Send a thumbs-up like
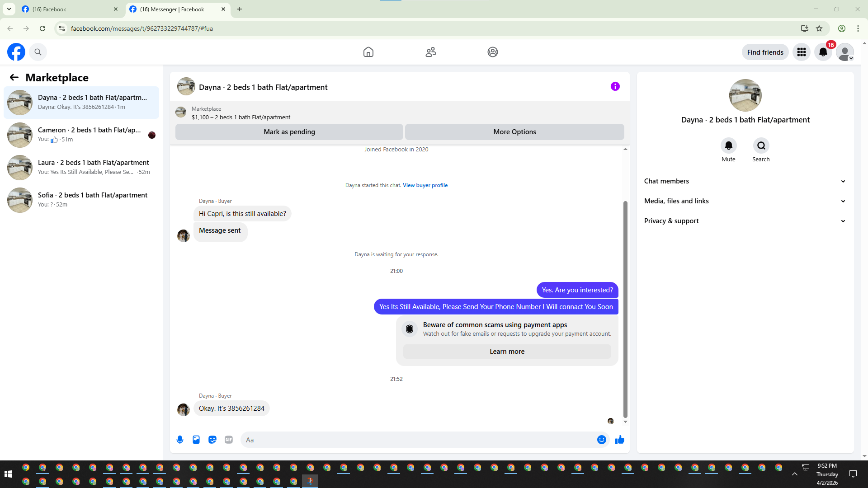The image size is (868, 488). [620, 440]
